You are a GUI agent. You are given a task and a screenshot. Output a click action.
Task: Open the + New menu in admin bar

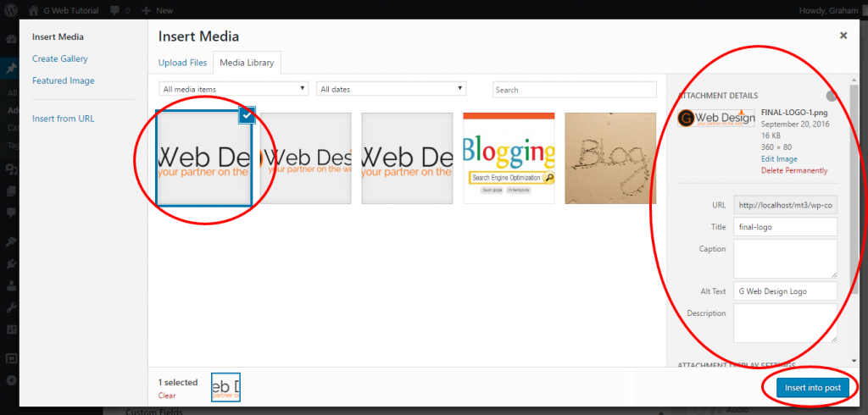[157, 10]
